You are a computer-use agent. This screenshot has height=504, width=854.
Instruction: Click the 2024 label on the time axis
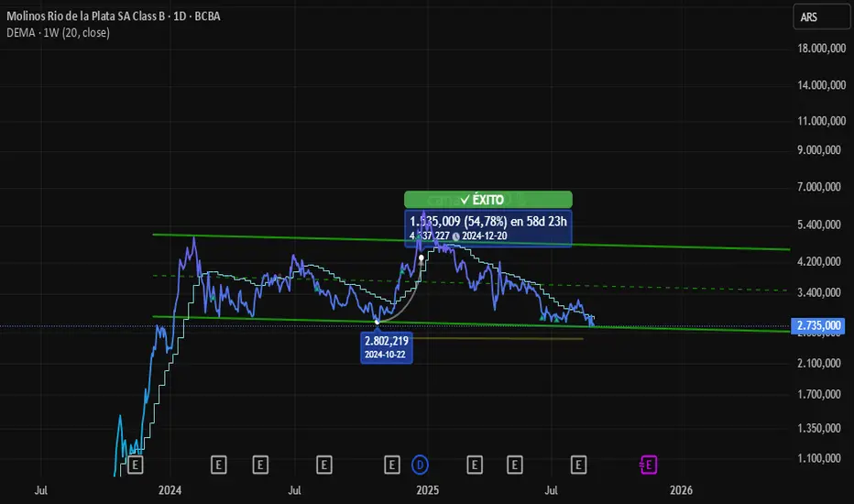[x=170, y=490]
